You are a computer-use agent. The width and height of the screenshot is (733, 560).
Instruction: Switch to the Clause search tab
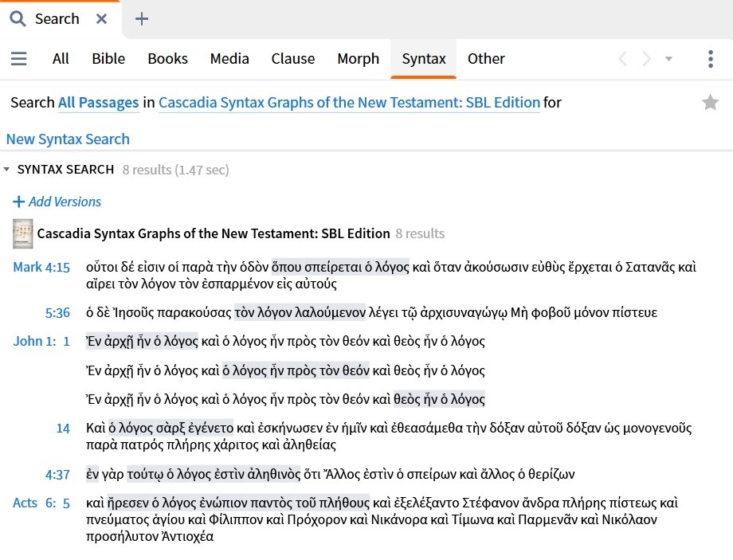click(x=293, y=58)
